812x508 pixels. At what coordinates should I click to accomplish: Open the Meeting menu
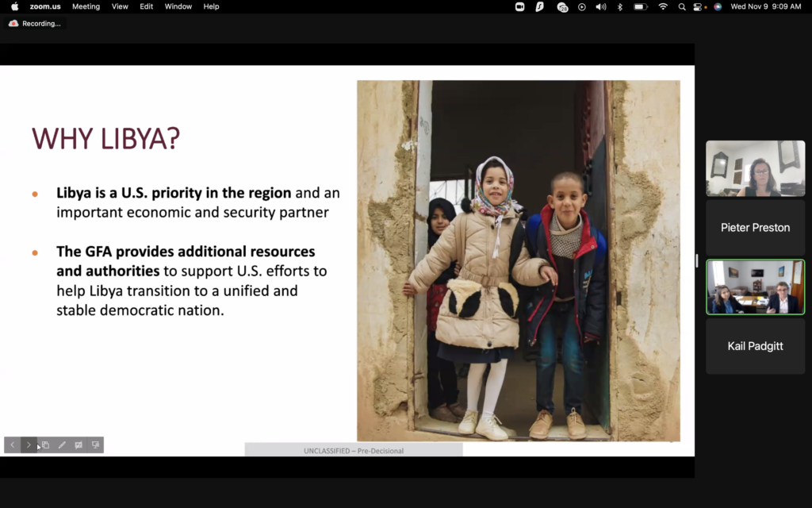(x=86, y=6)
